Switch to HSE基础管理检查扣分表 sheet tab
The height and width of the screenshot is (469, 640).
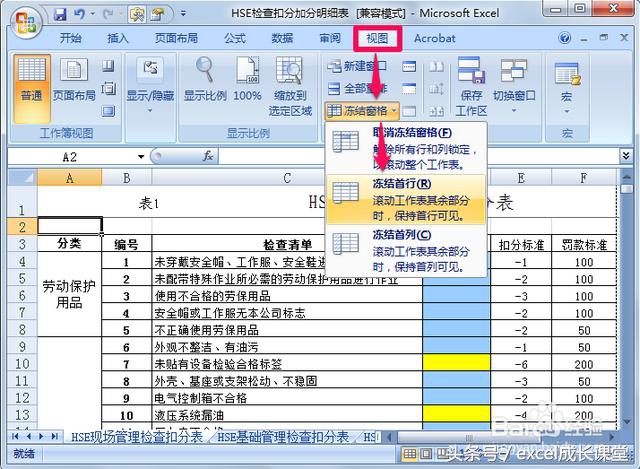(x=285, y=437)
